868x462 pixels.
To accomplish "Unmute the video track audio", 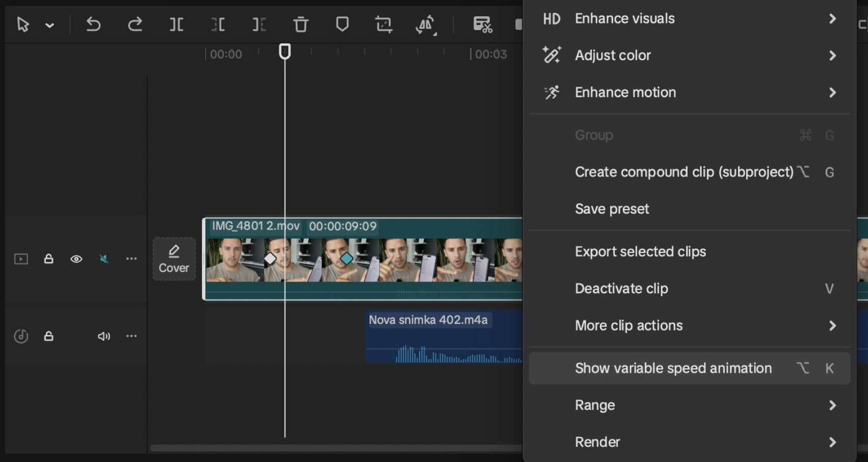I will tap(104, 259).
